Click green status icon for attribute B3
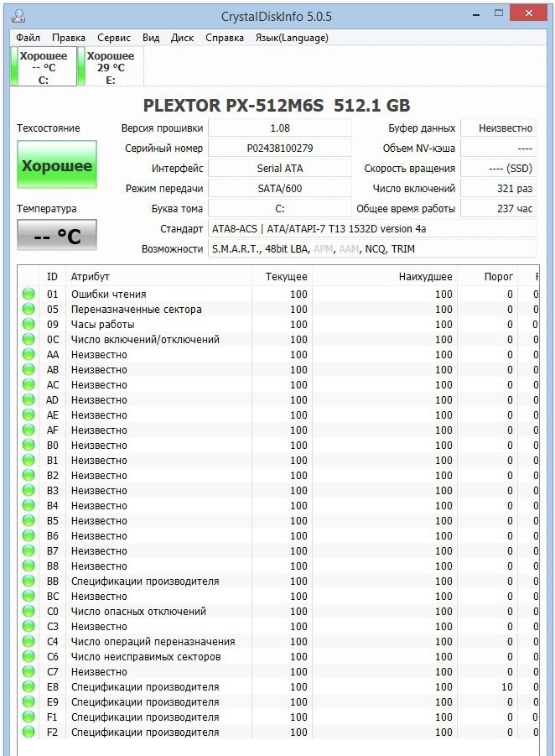This screenshot has height=756, width=555. (x=29, y=490)
